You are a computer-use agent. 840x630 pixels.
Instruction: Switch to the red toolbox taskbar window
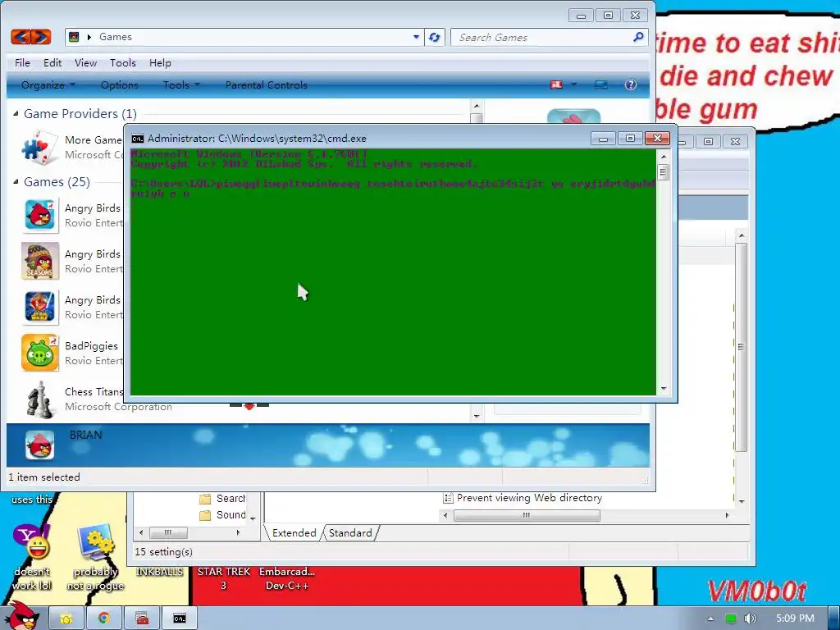pyautogui.click(x=141, y=619)
